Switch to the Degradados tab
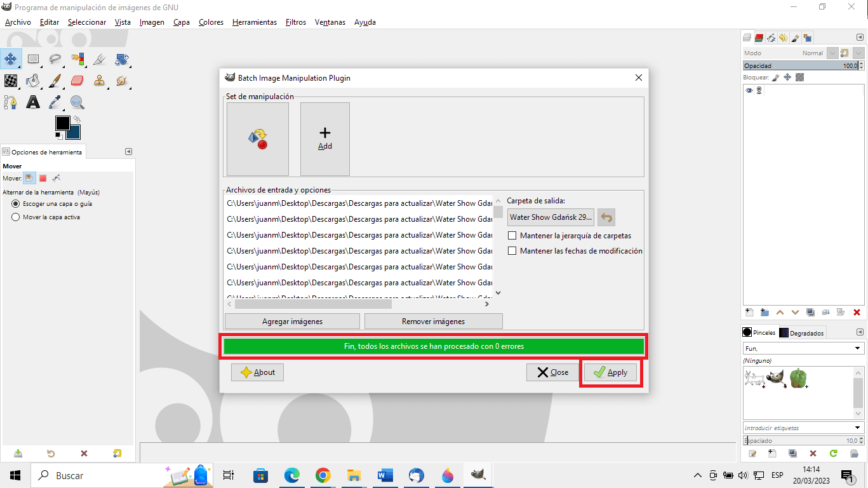The height and width of the screenshot is (488, 868). [802, 333]
